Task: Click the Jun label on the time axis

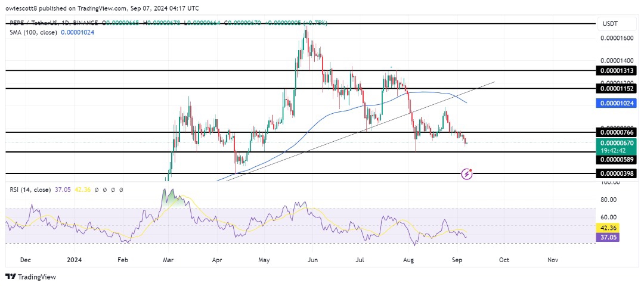Action: [x=312, y=260]
